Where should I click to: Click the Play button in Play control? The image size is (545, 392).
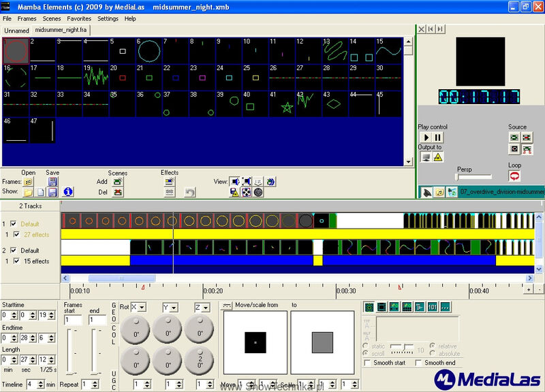pyautogui.click(x=426, y=137)
